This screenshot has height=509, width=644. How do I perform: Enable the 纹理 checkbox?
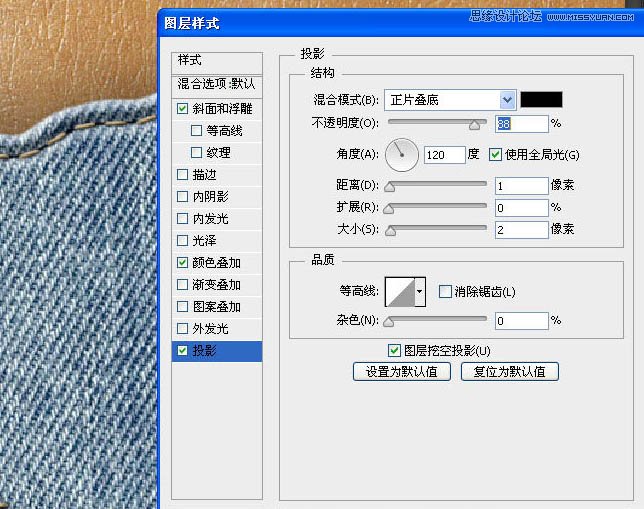coord(196,152)
